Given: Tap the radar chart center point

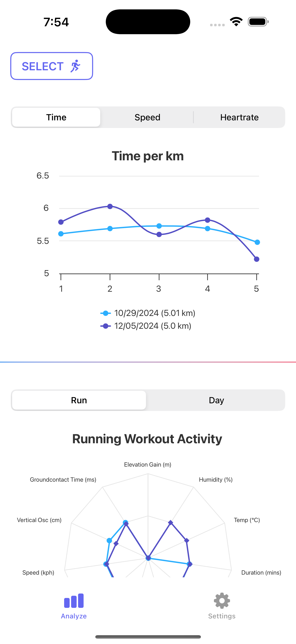Looking at the screenshot, I should 148,558.
